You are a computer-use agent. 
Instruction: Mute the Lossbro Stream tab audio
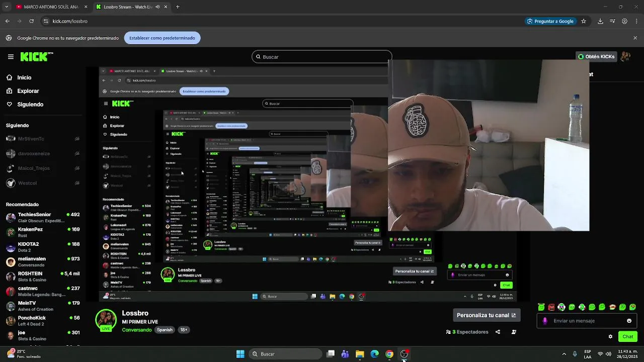[x=157, y=7]
